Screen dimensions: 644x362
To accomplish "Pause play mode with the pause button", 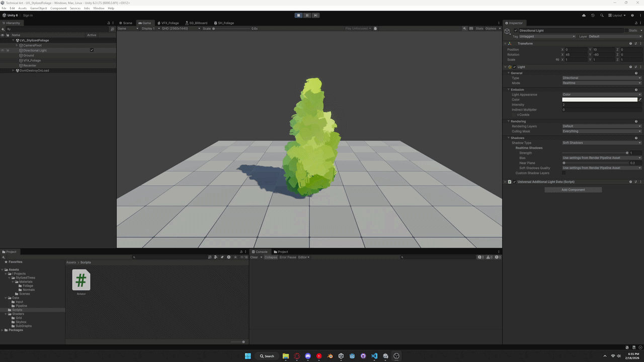I will pyautogui.click(x=307, y=15).
